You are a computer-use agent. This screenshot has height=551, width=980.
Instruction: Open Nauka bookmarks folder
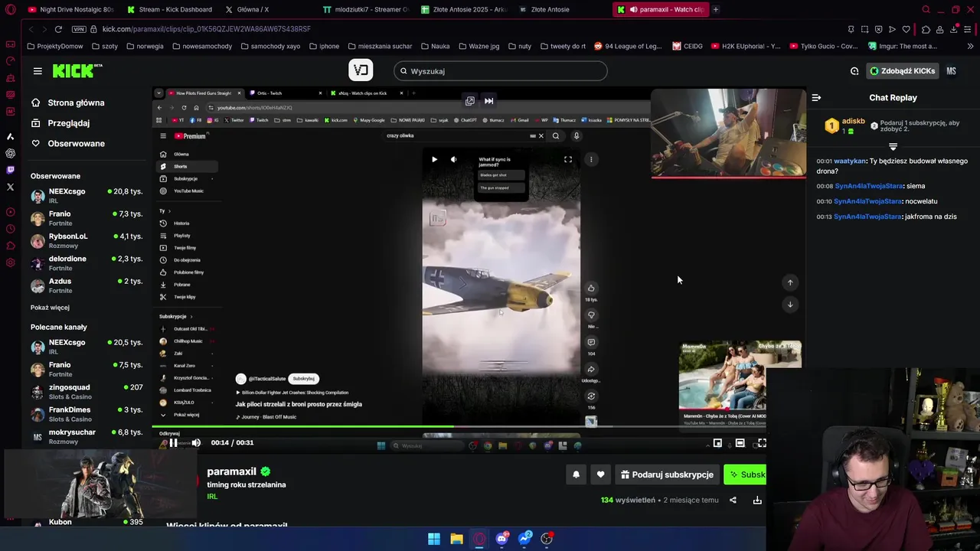(x=435, y=46)
